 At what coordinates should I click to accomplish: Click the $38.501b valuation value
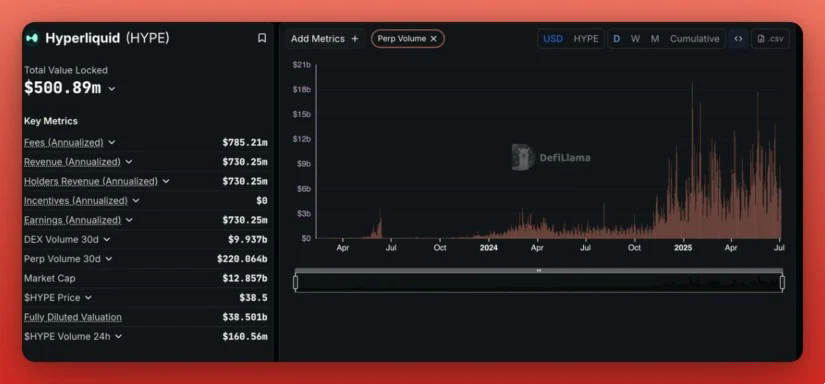pyautogui.click(x=245, y=317)
